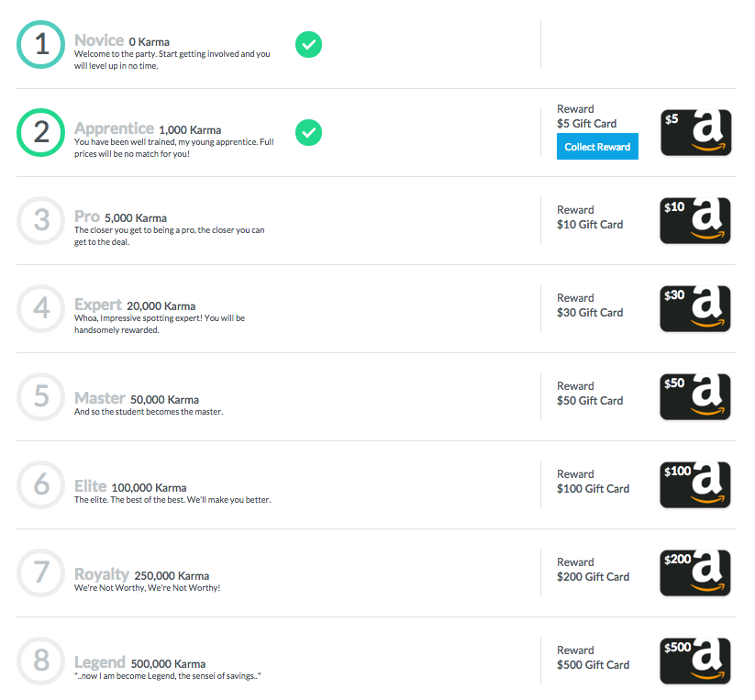Image resolution: width=755 pixels, height=700 pixels.
Task: Click the $30 Amazon gift card image
Action: click(694, 308)
